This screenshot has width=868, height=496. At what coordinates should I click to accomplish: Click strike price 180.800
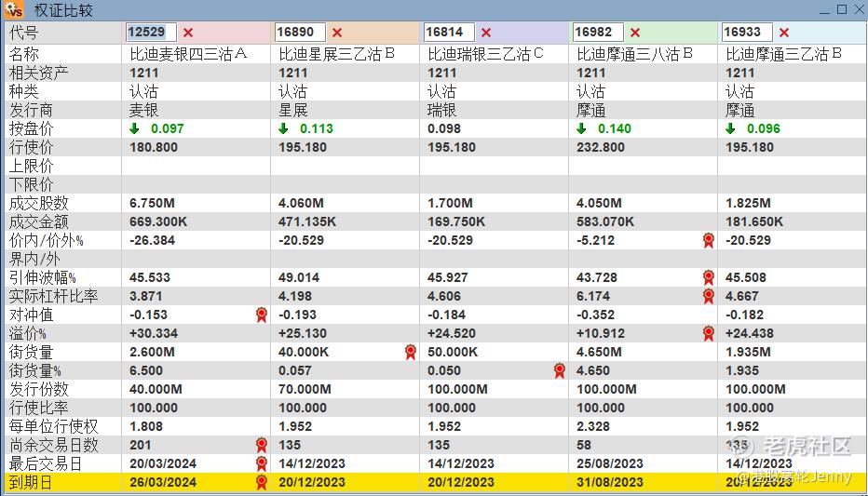(154, 147)
